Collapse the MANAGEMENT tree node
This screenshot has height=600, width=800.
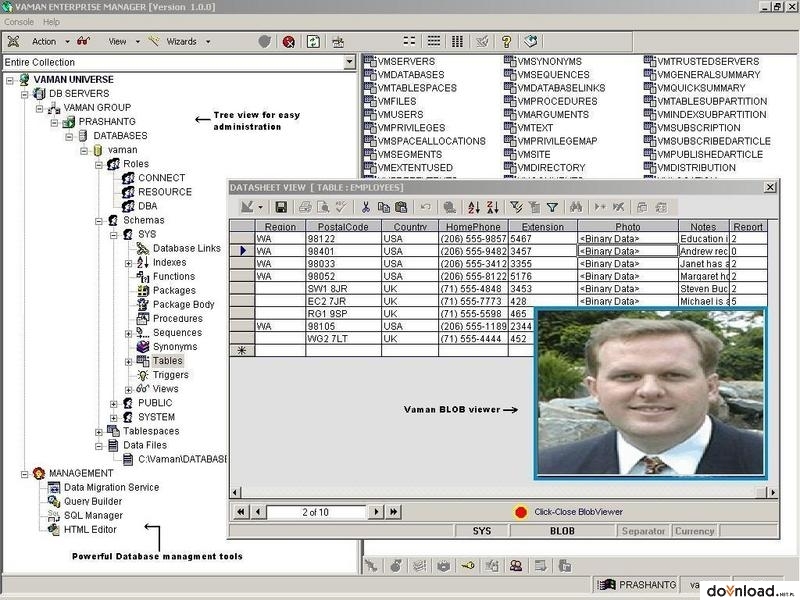24,474
